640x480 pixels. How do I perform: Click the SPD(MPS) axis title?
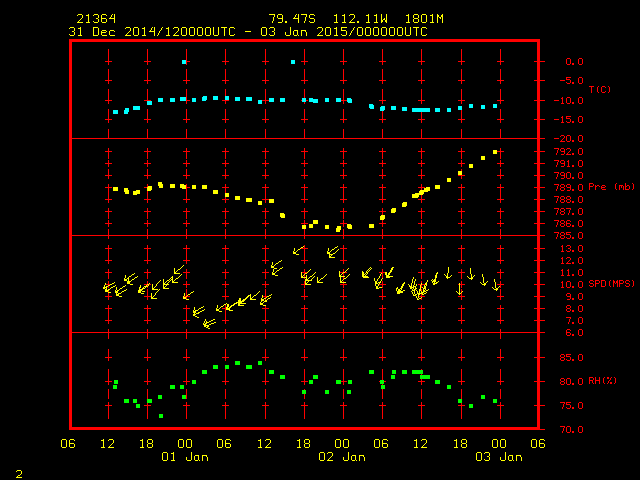pos(611,283)
